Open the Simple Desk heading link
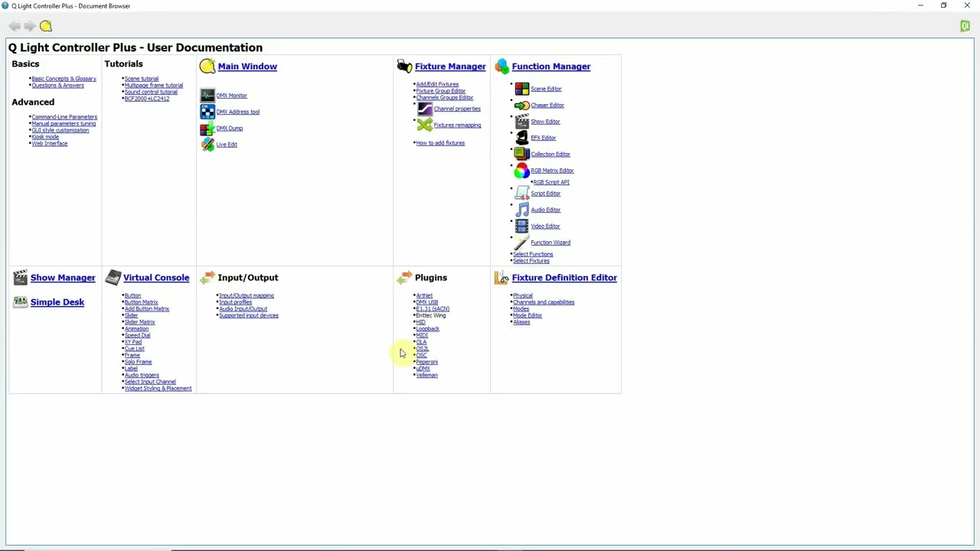This screenshot has width=980, height=551. (x=57, y=302)
